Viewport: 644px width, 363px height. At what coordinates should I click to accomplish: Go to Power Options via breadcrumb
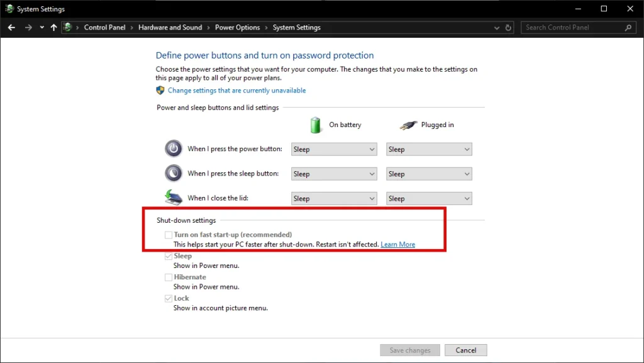(x=239, y=27)
